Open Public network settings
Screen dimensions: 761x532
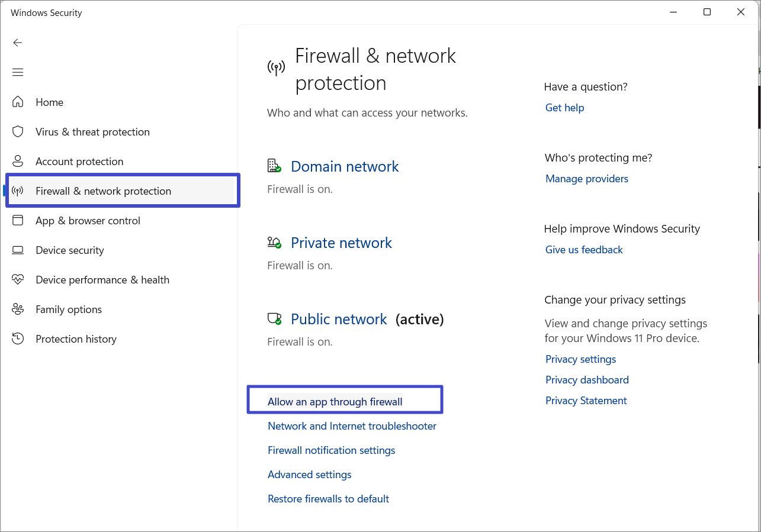point(339,319)
